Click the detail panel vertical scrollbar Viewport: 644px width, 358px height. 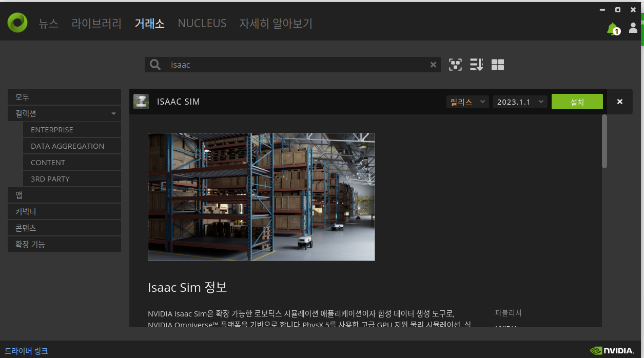click(604, 141)
